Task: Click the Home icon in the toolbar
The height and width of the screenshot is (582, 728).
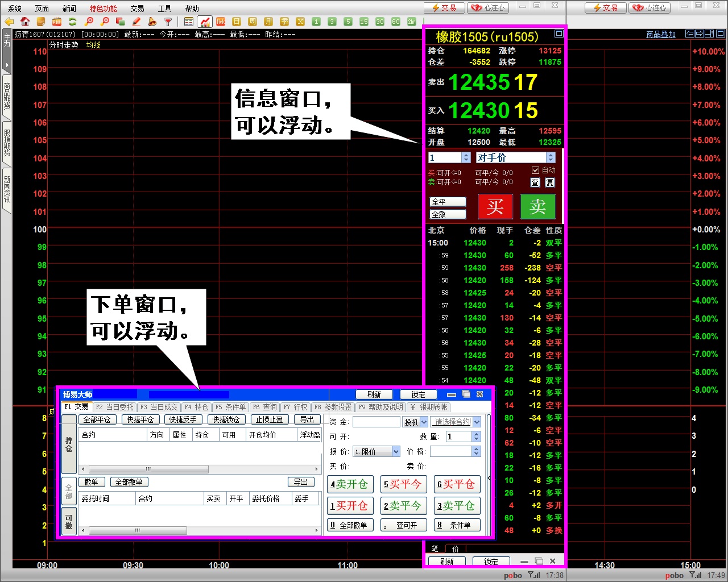Action: coord(25,22)
